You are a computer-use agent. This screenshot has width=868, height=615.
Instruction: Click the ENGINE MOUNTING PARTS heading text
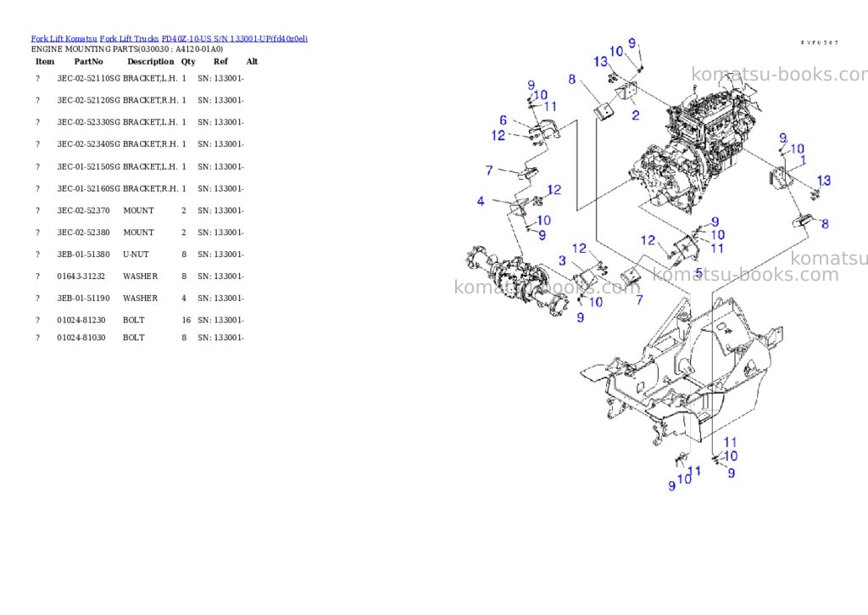coord(127,49)
